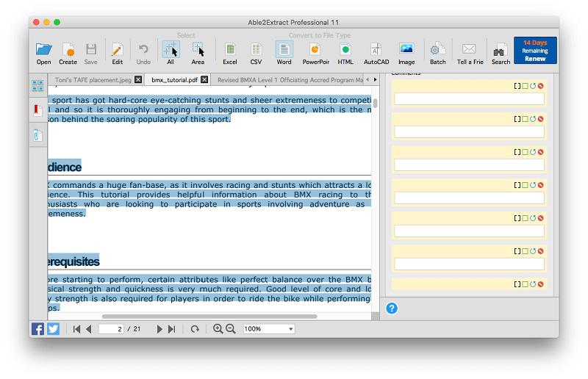Convert selection to HTML
The image size is (588, 379).
pos(345,53)
